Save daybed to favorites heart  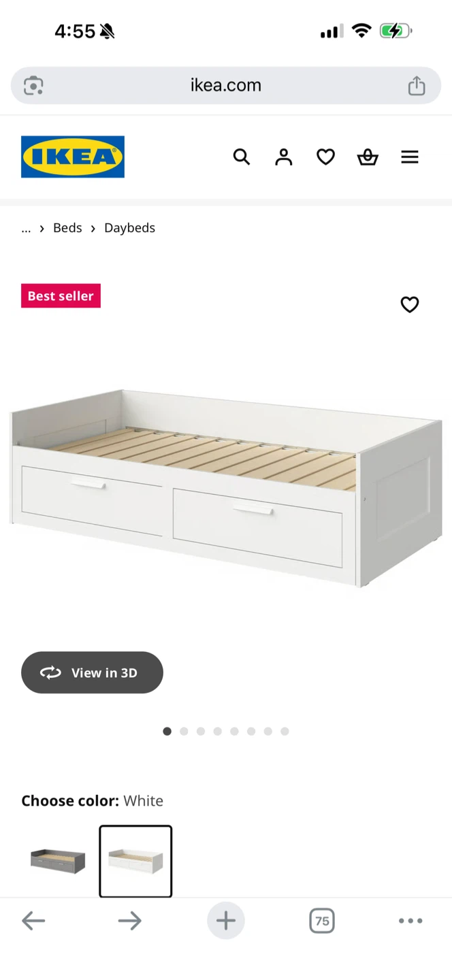[410, 304]
